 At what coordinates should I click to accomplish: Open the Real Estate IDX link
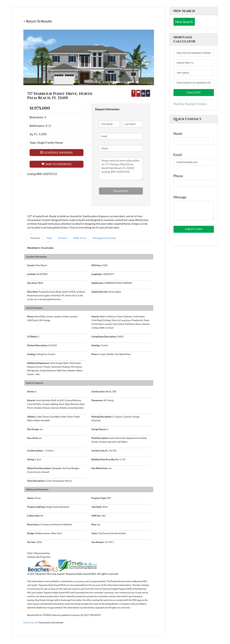pyautogui.click(x=31, y=622)
